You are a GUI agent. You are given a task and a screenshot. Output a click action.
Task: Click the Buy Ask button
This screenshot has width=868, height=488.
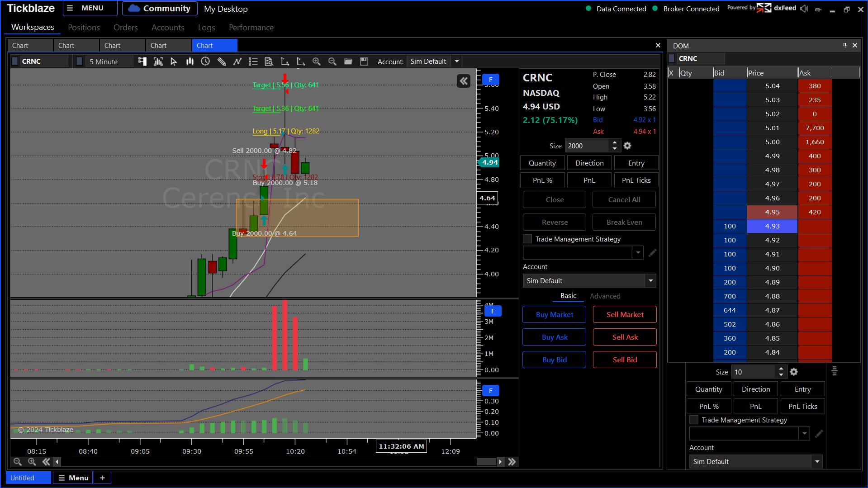point(554,337)
